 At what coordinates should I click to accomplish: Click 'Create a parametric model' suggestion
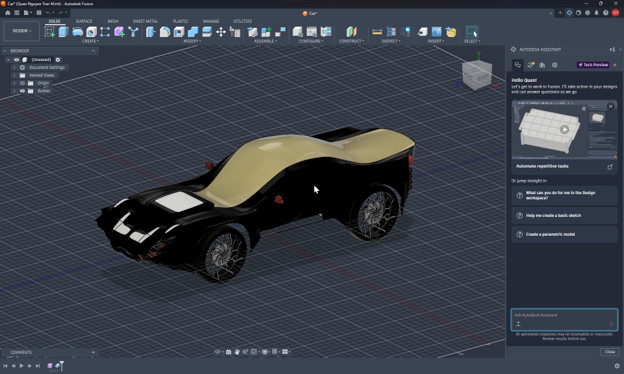click(x=564, y=234)
